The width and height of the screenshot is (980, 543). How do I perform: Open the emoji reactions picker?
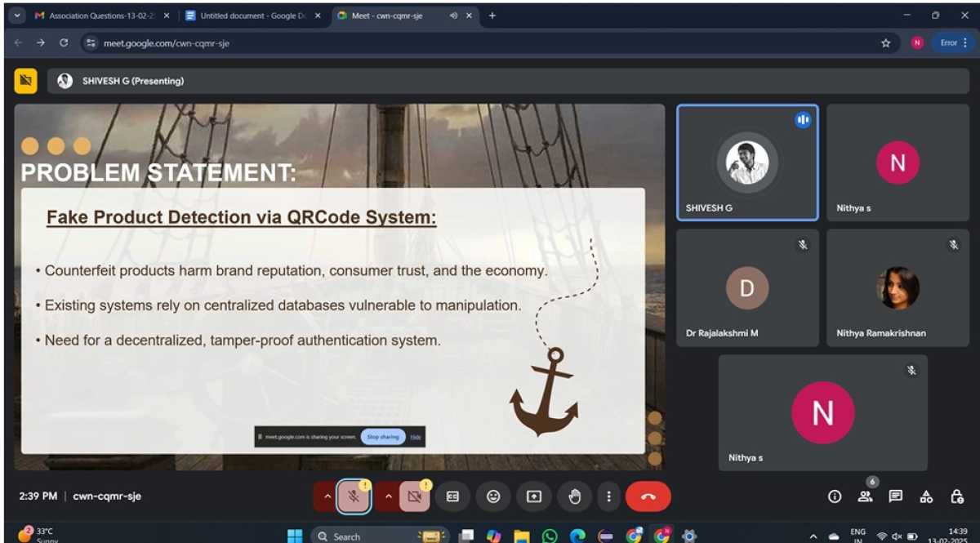click(x=493, y=496)
